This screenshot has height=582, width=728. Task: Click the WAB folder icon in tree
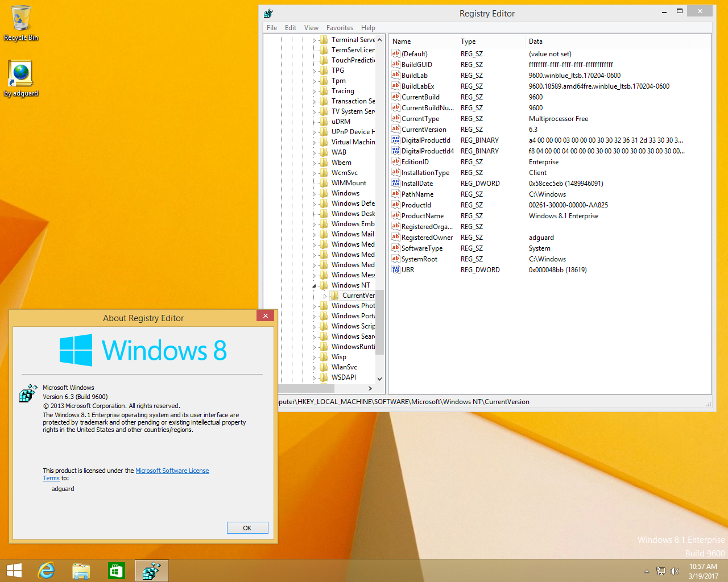(x=324, y=152)
